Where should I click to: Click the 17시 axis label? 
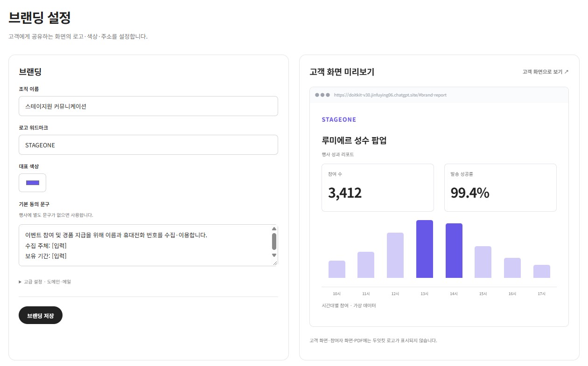[x=542, y=294]
